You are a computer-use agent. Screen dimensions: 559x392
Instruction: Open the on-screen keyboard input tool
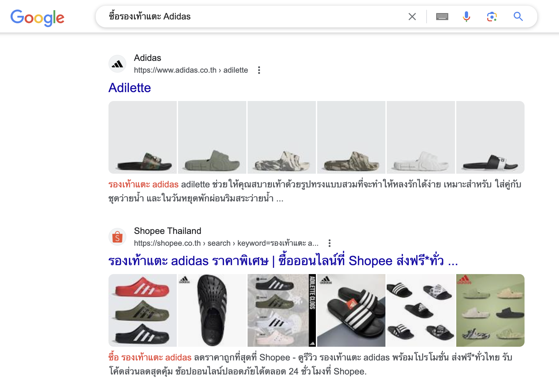(442, 17)
